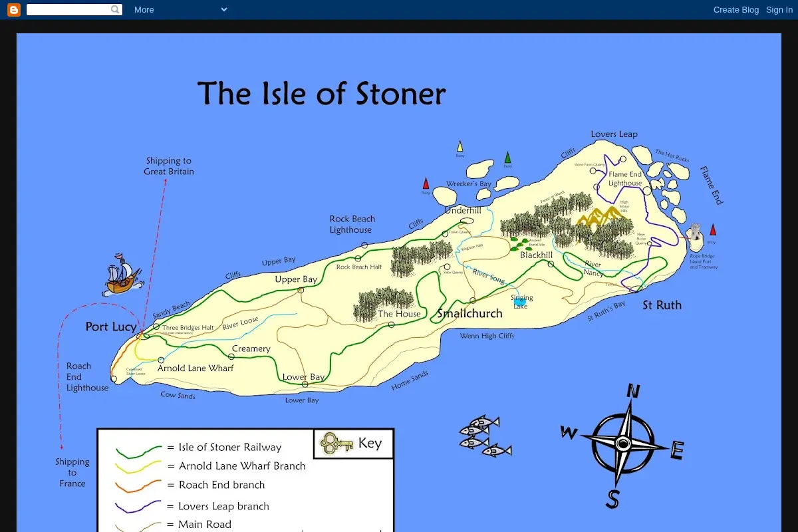Click "Shipping to France" text

pyautogui.click(x=72, y=473)
